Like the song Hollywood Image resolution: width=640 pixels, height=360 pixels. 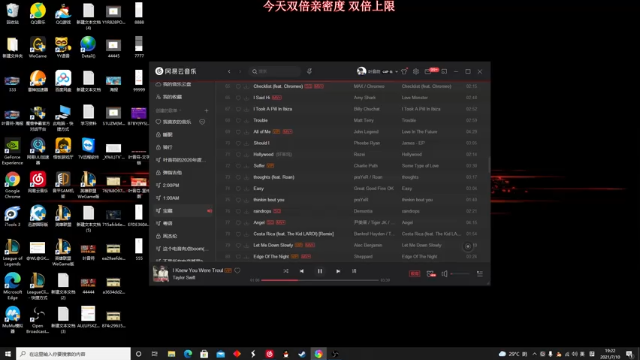point(238,155)
